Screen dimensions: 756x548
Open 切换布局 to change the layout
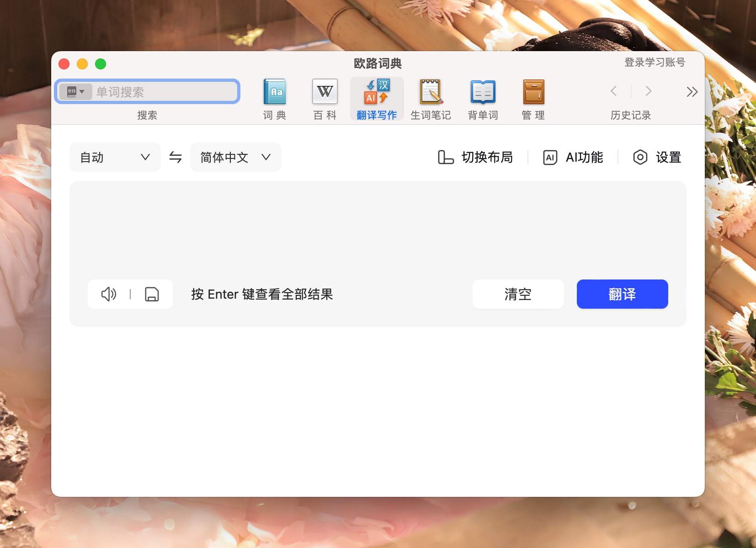(476, 157)
